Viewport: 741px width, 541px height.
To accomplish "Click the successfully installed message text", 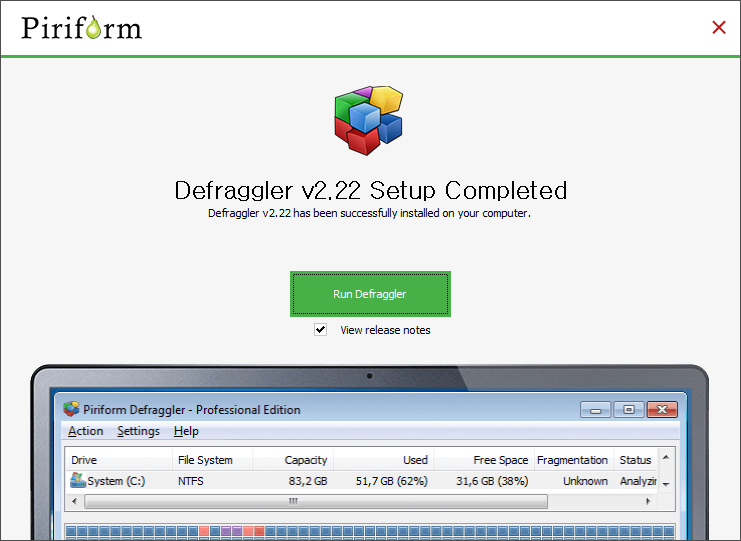I will [370, 213].
